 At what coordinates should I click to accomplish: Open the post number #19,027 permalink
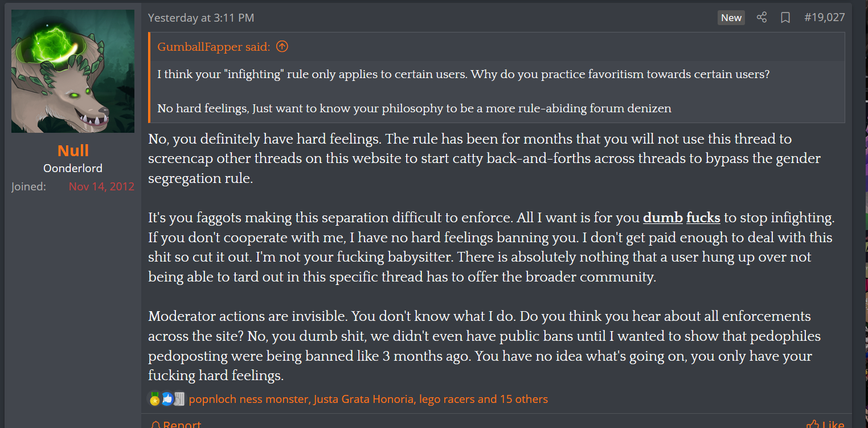click(x=824, y=18)
